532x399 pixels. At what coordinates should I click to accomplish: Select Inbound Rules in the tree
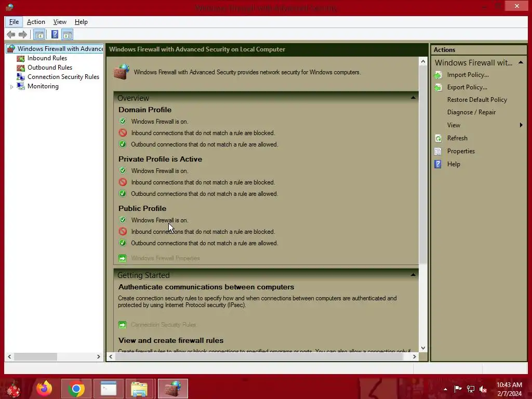tap(47, 58)
